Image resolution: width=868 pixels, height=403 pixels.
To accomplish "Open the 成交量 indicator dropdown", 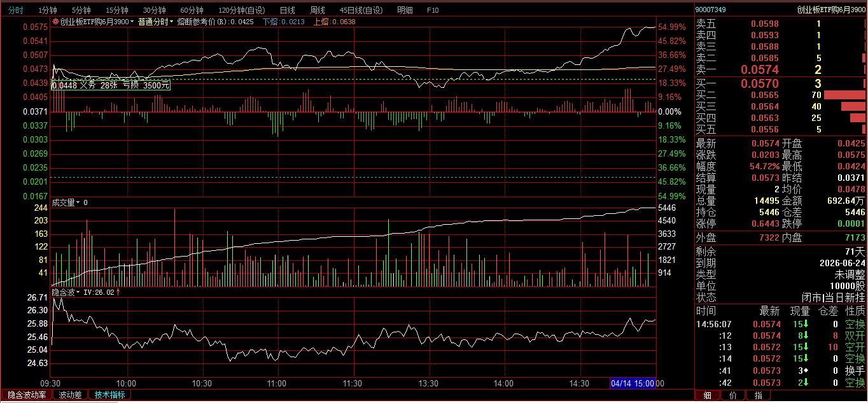I will 78,203.
